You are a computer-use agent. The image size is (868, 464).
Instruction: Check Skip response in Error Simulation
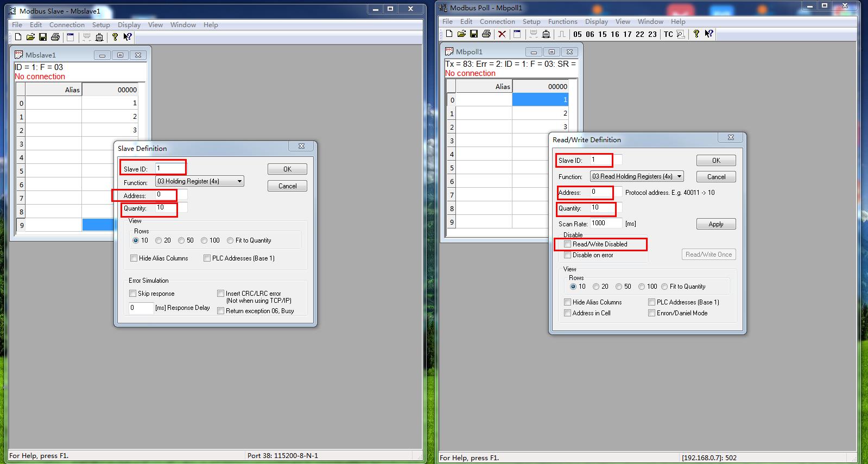point(133,294)
